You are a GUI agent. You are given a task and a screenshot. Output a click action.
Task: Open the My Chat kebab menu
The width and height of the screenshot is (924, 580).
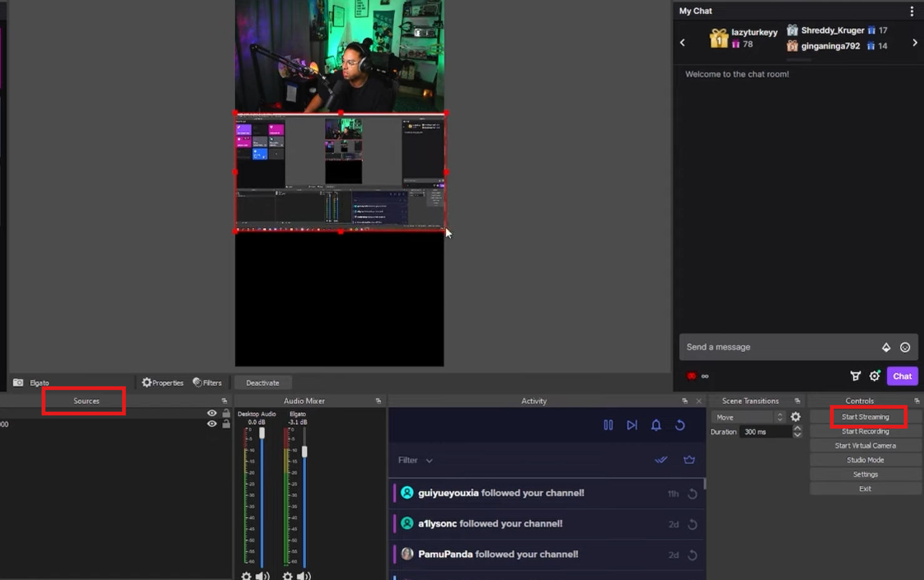[912, 11]
